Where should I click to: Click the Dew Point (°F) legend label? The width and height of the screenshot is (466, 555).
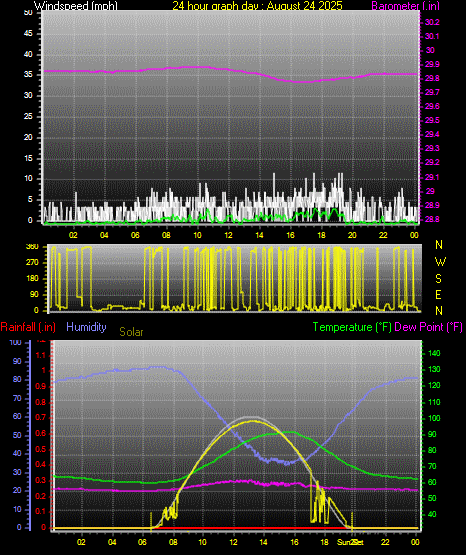pos(428,327)
